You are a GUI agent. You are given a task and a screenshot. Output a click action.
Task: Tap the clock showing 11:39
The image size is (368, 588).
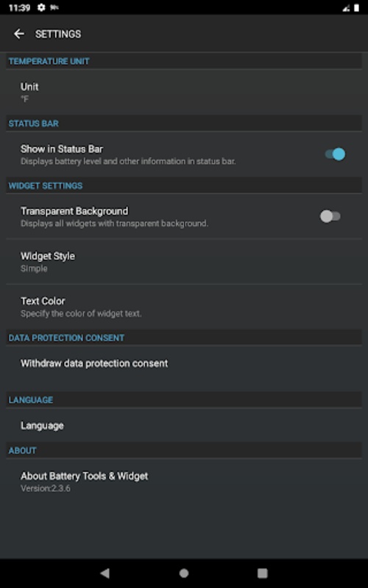click(19, 8)
